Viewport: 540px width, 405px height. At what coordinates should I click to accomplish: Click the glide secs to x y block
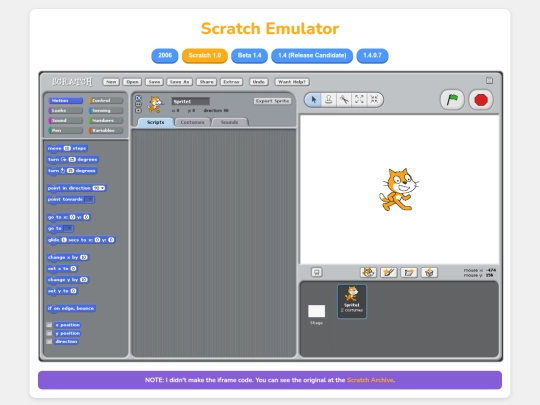[x=81, y=240]
